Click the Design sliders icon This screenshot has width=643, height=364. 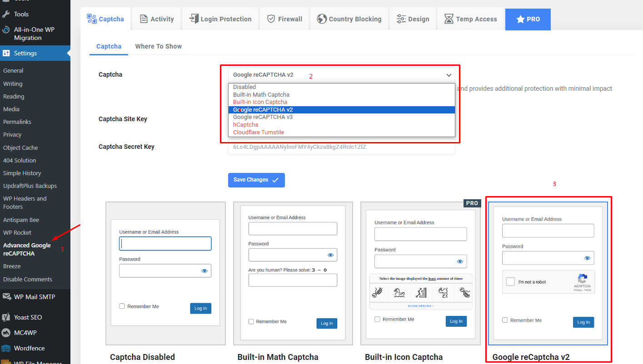401,19
